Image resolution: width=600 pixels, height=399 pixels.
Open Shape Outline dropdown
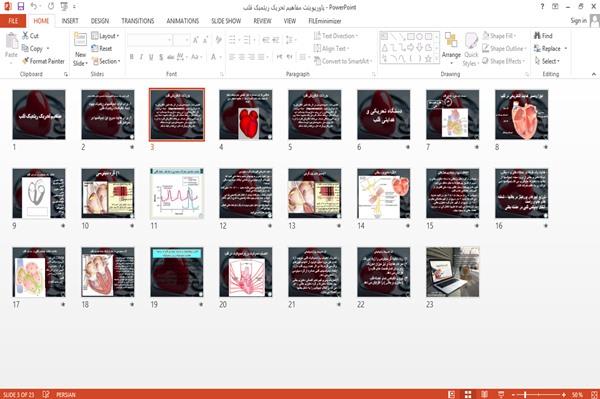tap(504, 48)
